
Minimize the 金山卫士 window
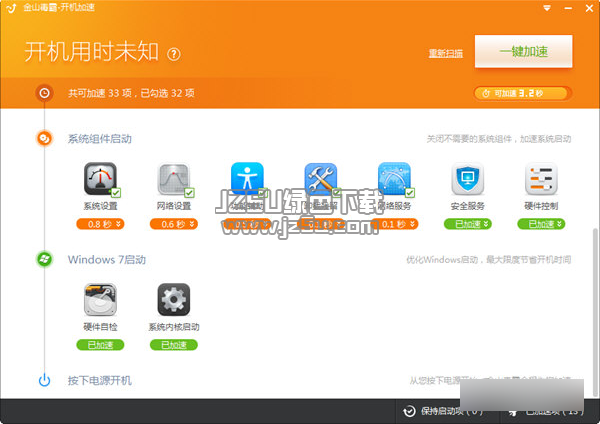[x=568, y=8]
